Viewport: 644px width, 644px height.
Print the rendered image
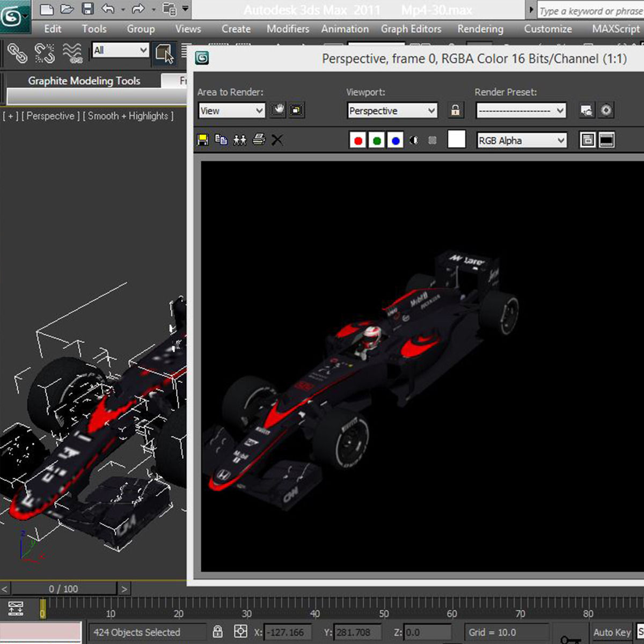(259, 140)
